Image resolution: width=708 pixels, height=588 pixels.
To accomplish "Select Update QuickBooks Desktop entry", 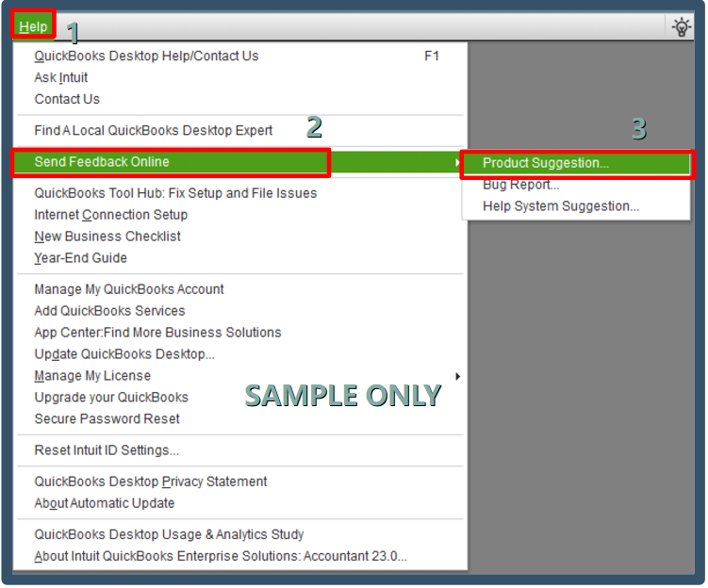I will click(124, 354).
